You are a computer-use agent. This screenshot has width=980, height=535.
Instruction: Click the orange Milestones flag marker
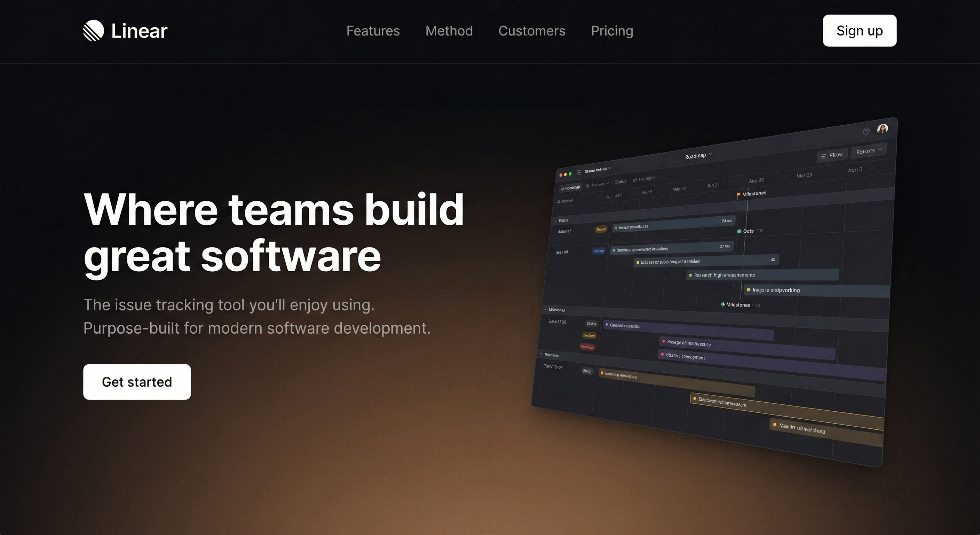pyautogui.click(x=738, y=195)
